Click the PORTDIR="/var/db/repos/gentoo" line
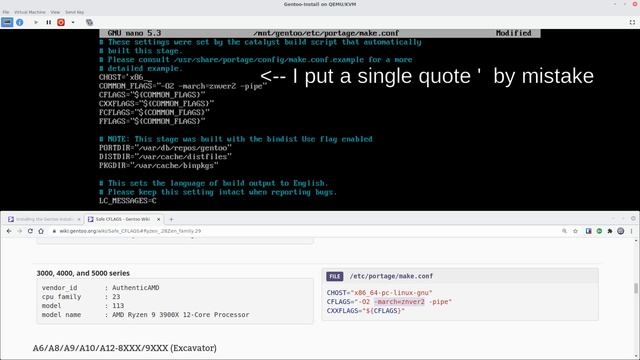This screenshot has height=360, width=640. click(x=165, y=148)
